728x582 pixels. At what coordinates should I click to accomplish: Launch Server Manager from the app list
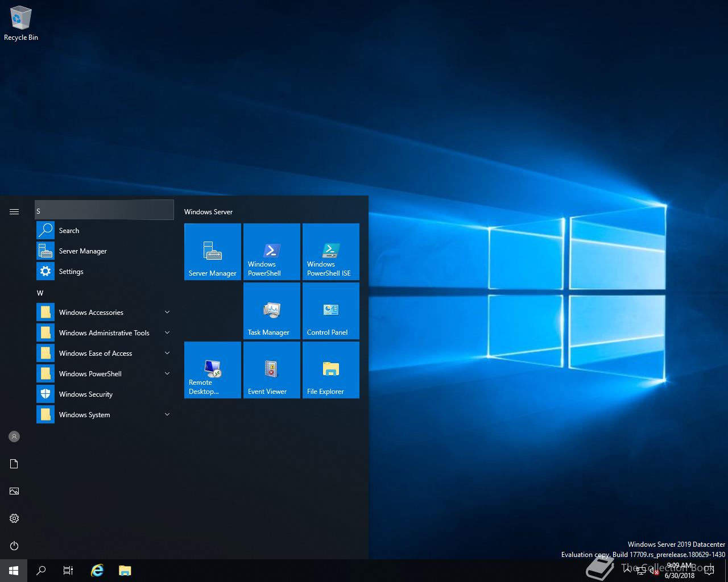pyautogui.click(x=105, y=251)
